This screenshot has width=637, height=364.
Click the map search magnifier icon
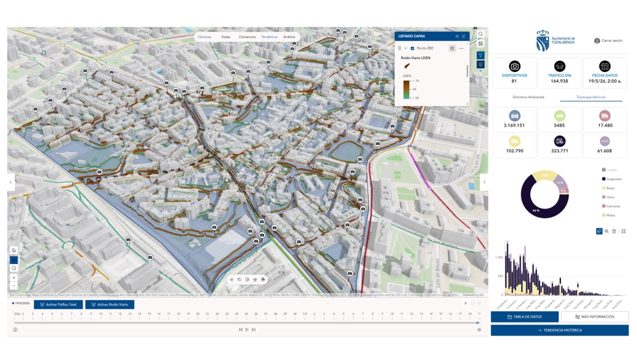pyautogui.click(x=480, y=34)
